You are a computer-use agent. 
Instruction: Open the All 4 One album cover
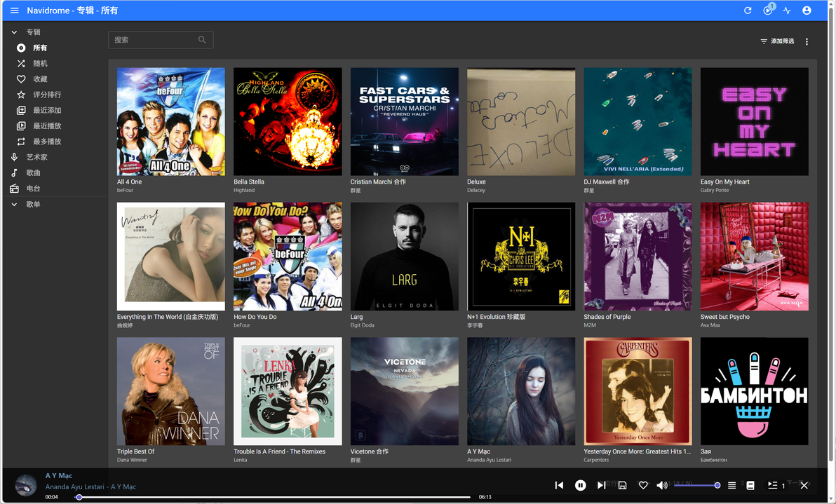point(170,121)
